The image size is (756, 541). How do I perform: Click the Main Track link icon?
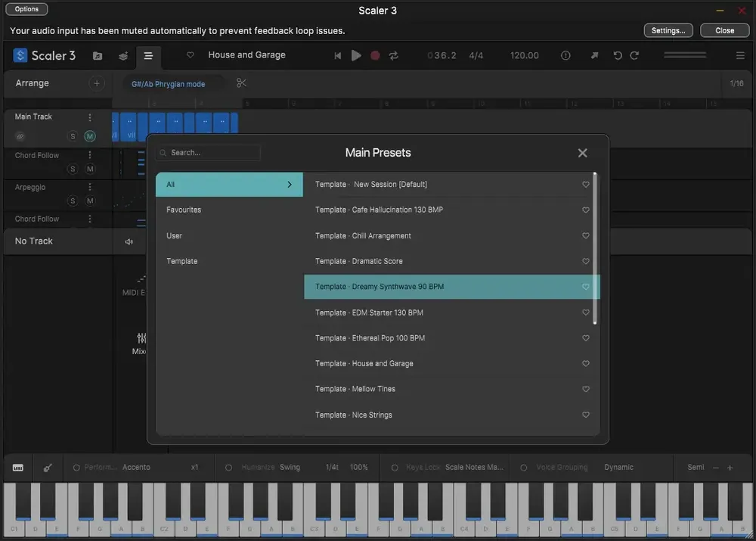pos(20,137)
